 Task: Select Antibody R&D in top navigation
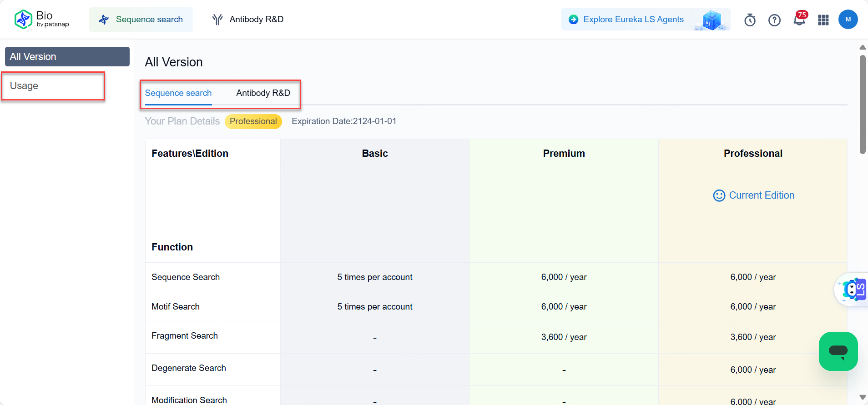click(248, 20)
